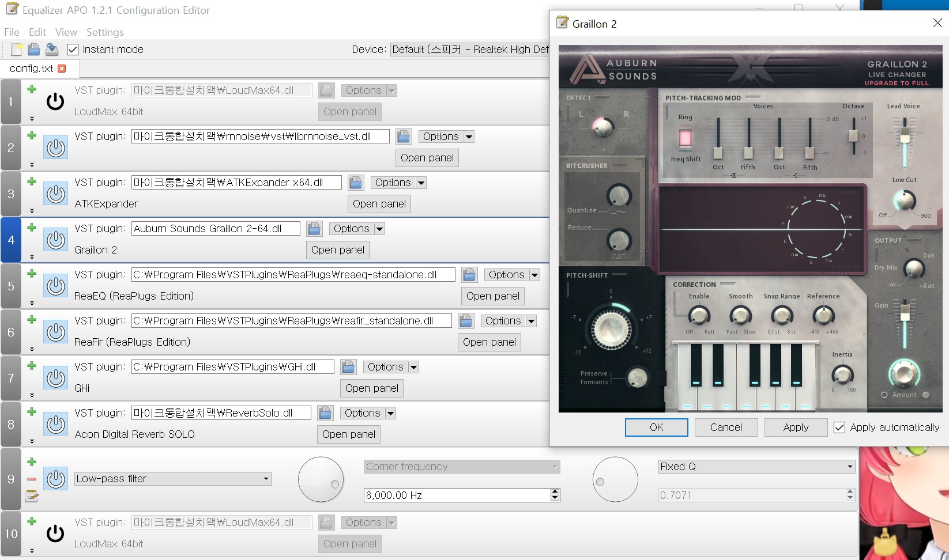This screenshot has width=949, height=560.
Task: Toggle power for Acon Digital Reverb SOLO
Action: pos(56,425)
